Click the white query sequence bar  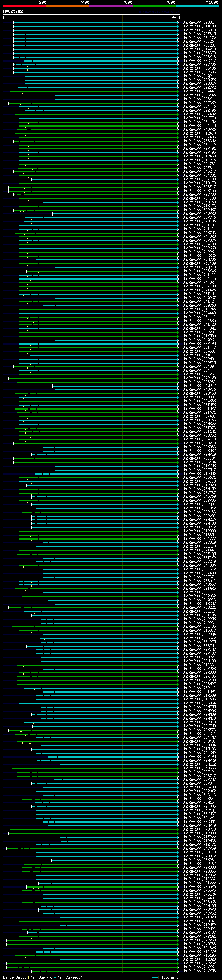point(92,14)
